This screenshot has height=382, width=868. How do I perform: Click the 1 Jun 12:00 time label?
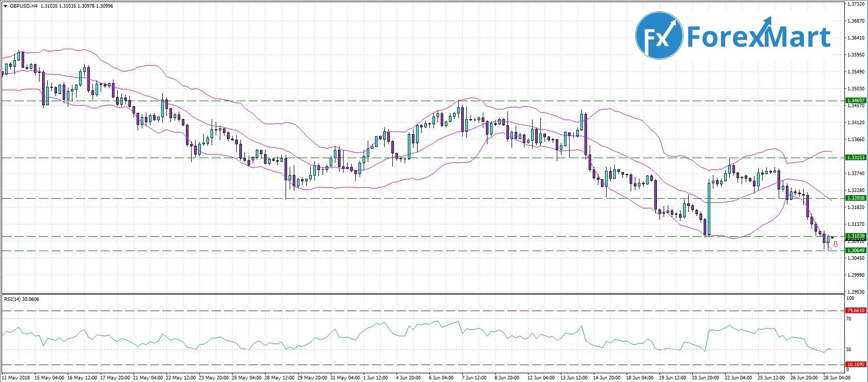point(376,378)
